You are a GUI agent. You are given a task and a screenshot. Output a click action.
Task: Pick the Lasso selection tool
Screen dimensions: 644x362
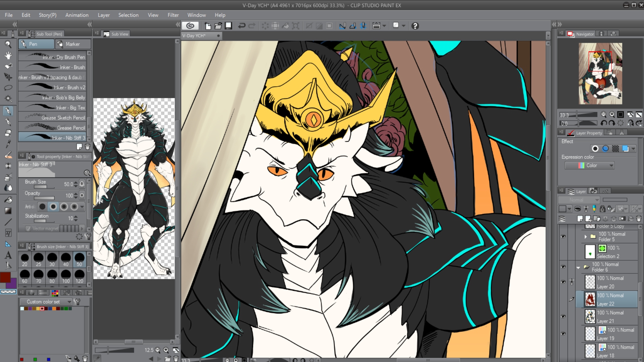[x=8, y=88]
